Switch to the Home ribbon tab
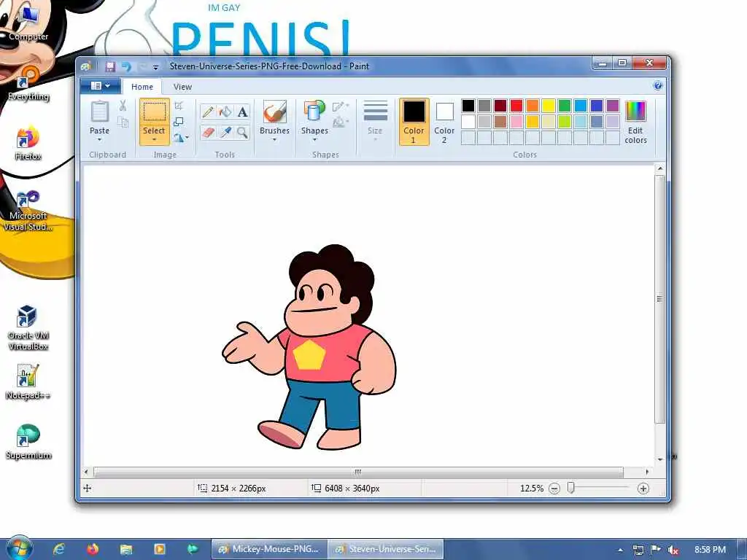The width and height of the screenshot is (747, 560). point(142,87)
